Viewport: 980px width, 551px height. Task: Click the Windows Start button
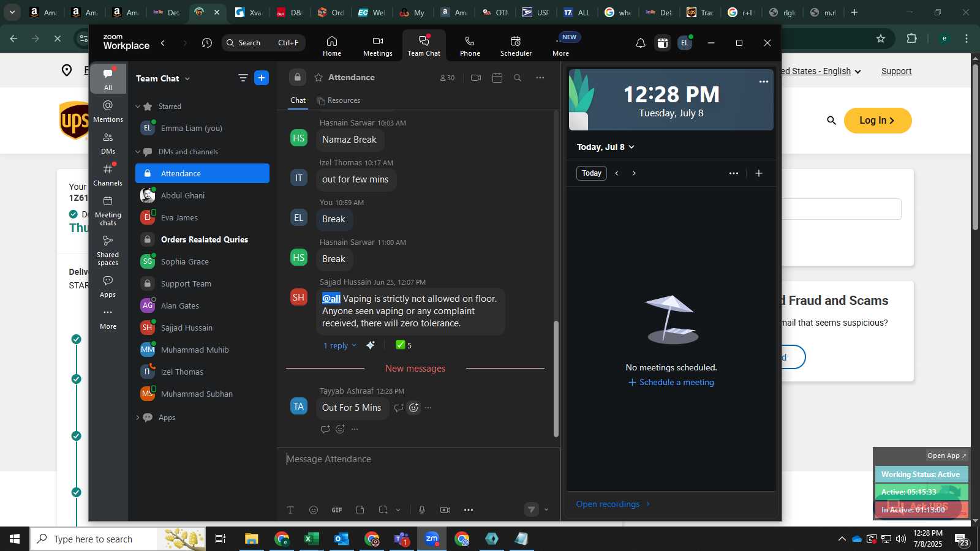point(15,539)
